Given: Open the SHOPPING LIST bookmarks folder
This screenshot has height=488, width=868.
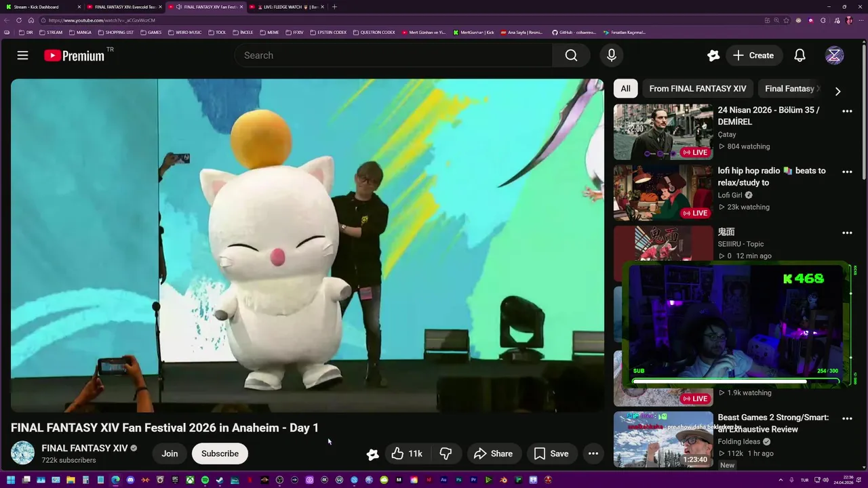Looking at the screenshot, I should [x=116, y=32].
